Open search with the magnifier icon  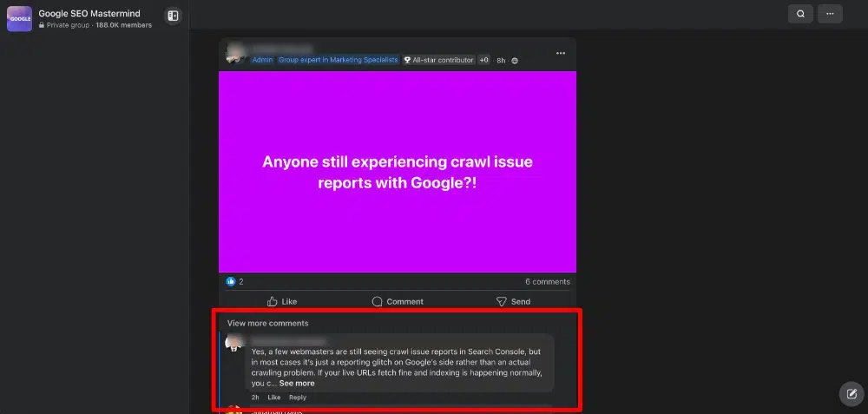[x=800, y=14]
